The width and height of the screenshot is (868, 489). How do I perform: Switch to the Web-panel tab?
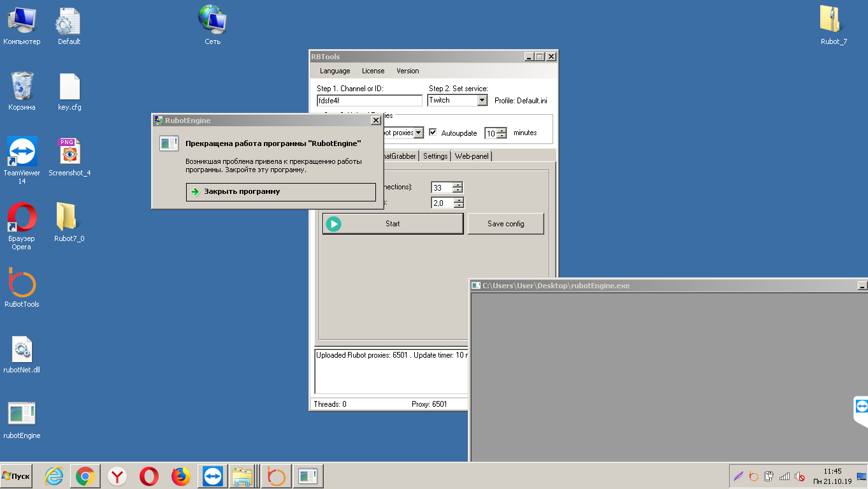pyautogui.click(x=472, y=156)
